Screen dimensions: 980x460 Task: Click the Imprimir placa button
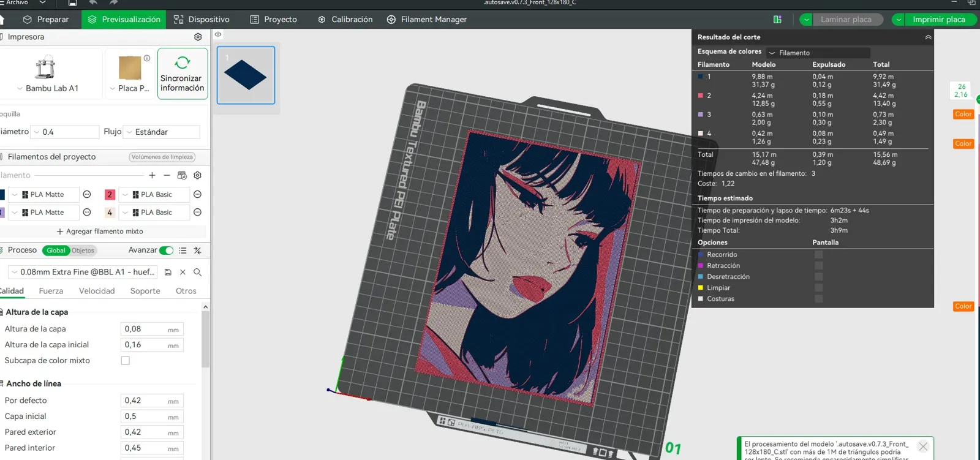(938, 20)
